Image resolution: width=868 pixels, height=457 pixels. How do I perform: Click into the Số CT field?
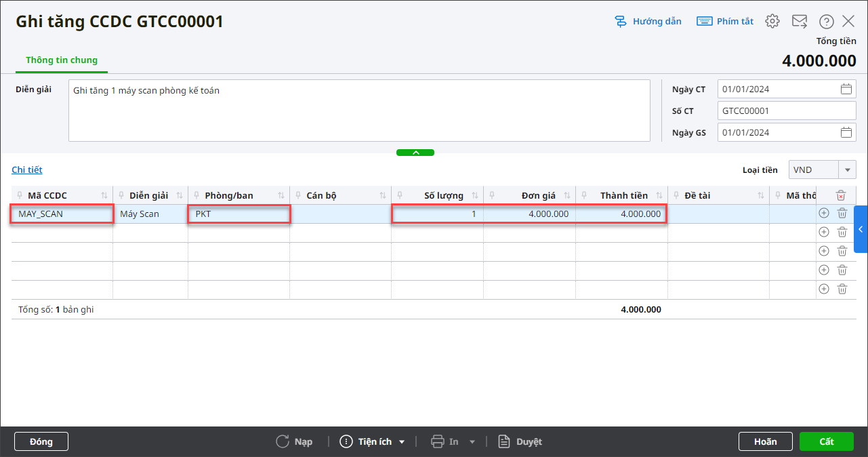pyautogui.click(x=786, y=111)
